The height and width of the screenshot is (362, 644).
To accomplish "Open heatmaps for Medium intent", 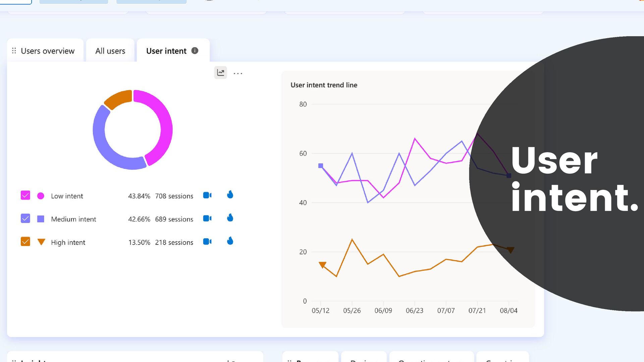I will click(x=230, y=218).
